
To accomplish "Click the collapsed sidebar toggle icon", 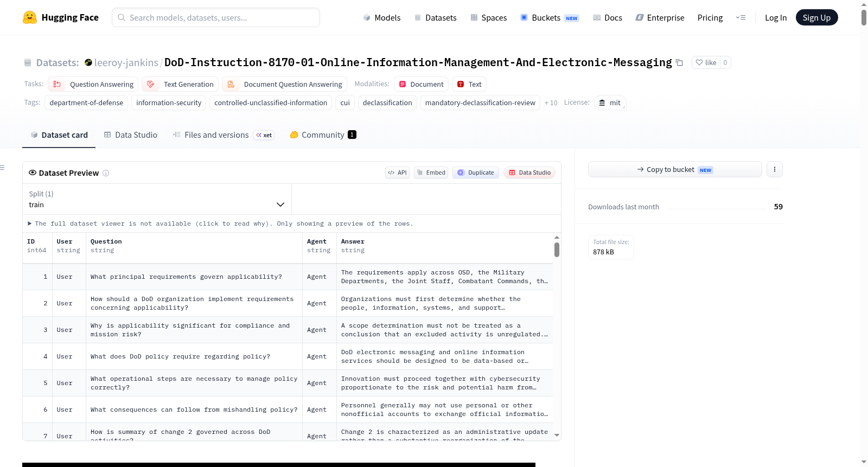I will tap(3, 168).
